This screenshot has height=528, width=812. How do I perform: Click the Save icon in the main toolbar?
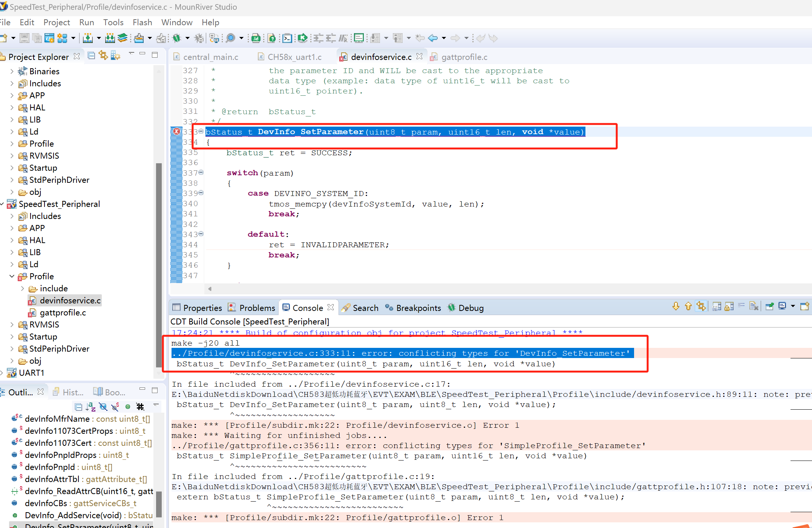click(x=24, y=38)
